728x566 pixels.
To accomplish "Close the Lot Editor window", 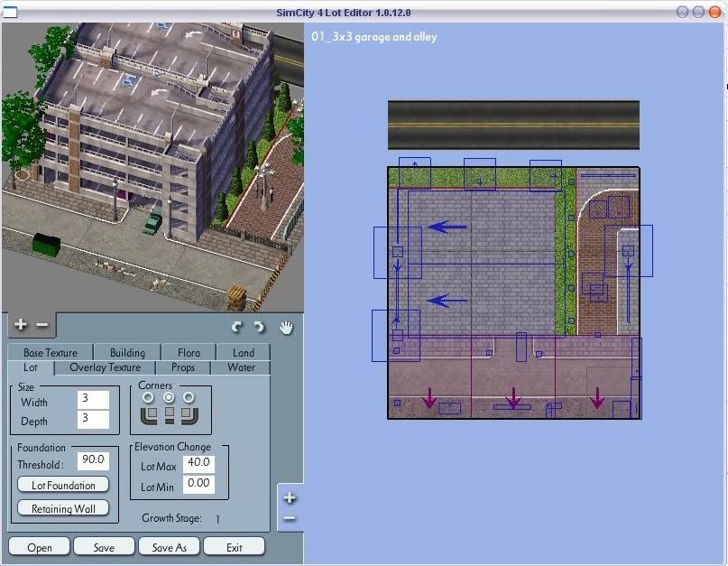I will click(715, 12).
